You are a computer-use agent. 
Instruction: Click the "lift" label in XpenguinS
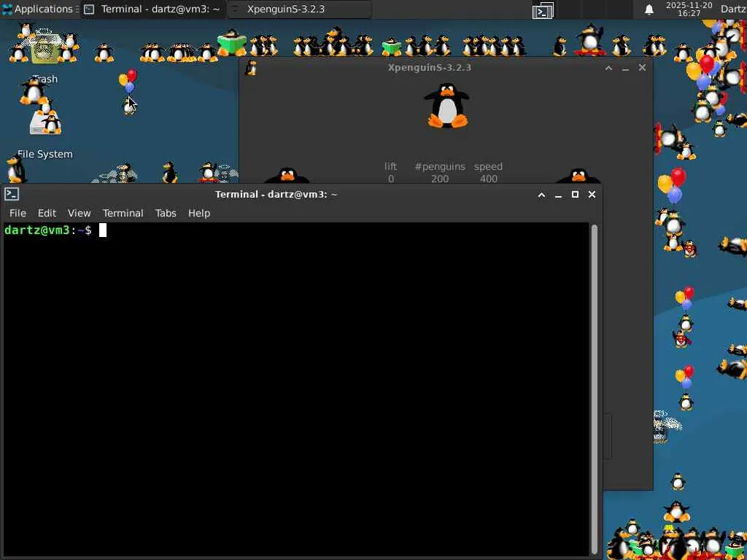[391, 166]
